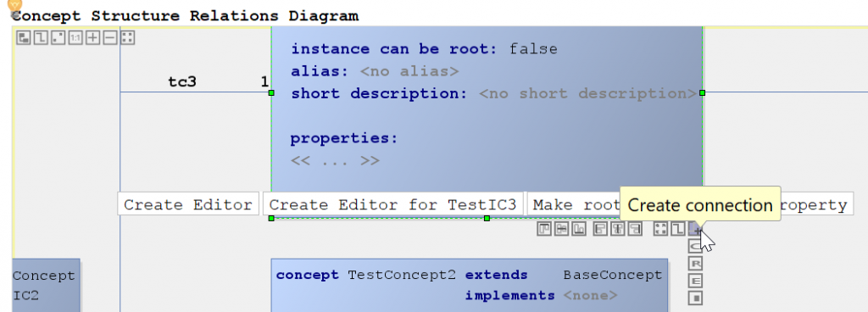Click the connector routing icon in node toolbar
The image size is (868, 312).
tap(678, 228)
